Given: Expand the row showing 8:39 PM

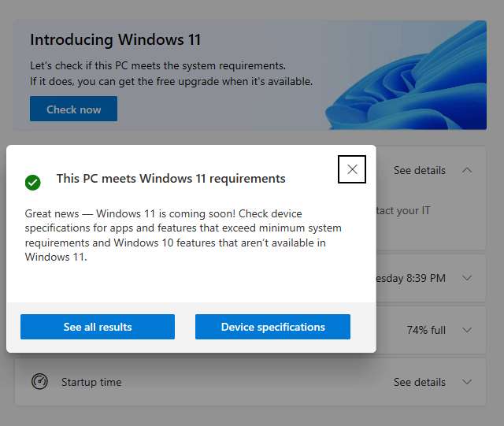Looking at the screenshot, I should click(x=467, y=278).
